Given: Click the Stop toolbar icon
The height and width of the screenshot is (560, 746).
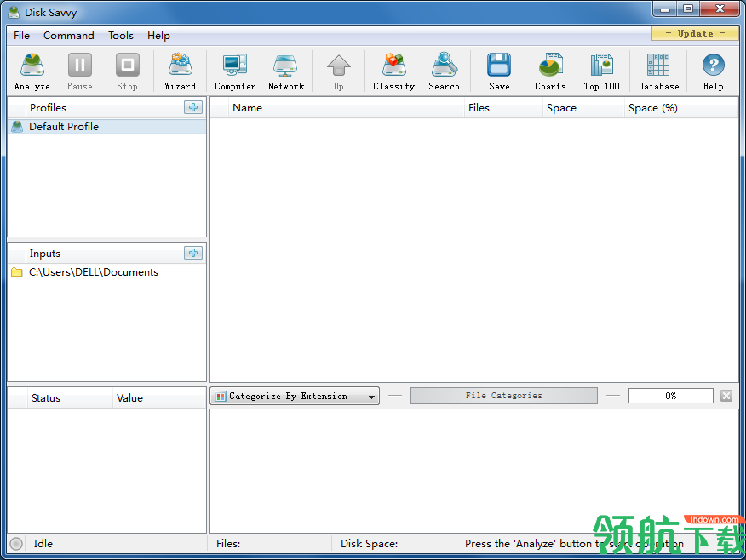Looking at the screenshot, I should click(x=127, y=71).
